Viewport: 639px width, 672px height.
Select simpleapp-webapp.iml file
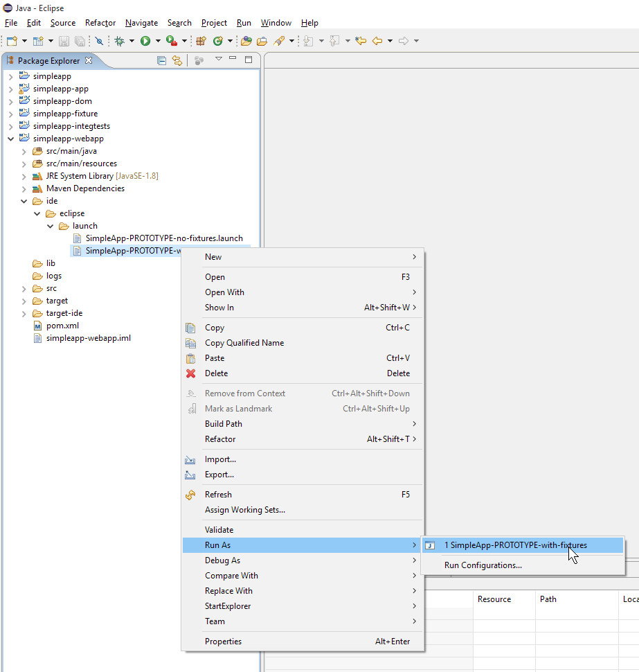click(x=89, y=338)
